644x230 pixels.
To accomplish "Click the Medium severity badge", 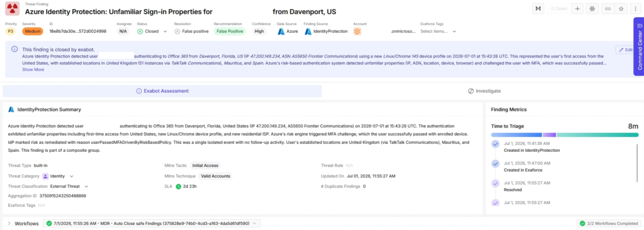I will pos(33,32).
